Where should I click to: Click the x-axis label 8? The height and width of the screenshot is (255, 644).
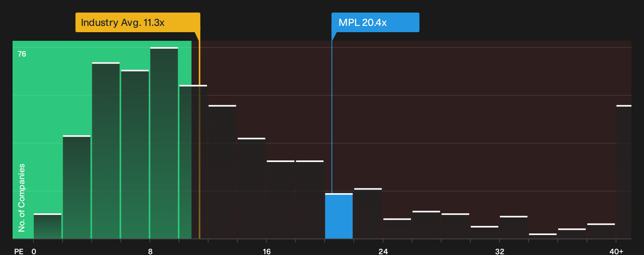(x=150, y=251)
